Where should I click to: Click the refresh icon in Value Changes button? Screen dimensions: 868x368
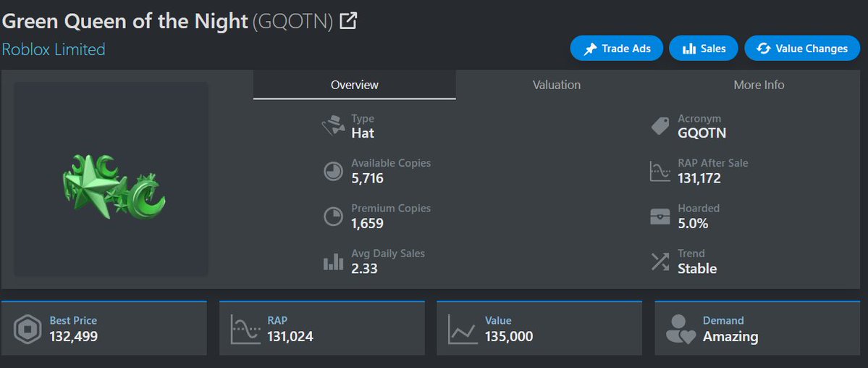pyautogui.click(x=763, y=49)
